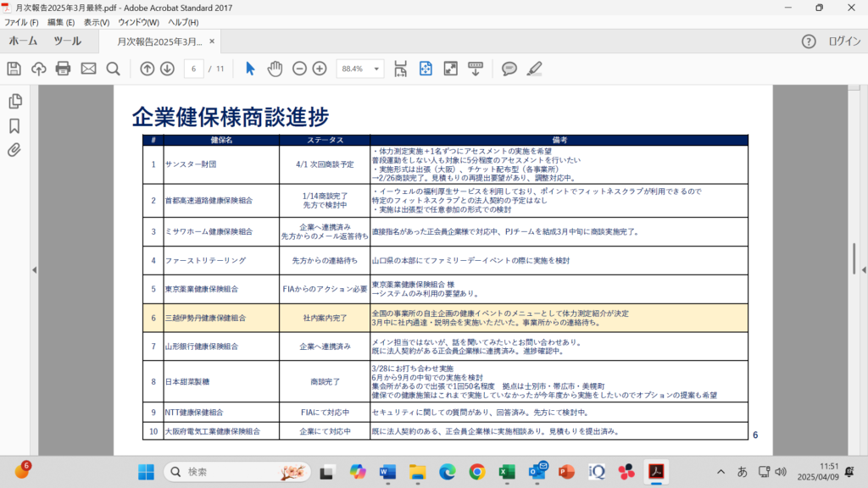868x488 pixels.
Task: Open the 表示(V) menu
Action: click(x=97, y=23)
